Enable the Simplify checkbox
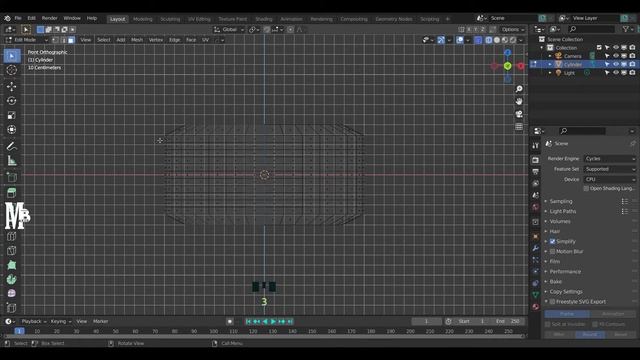The height and width of the screenshot is (360, 640). (552, 242)
